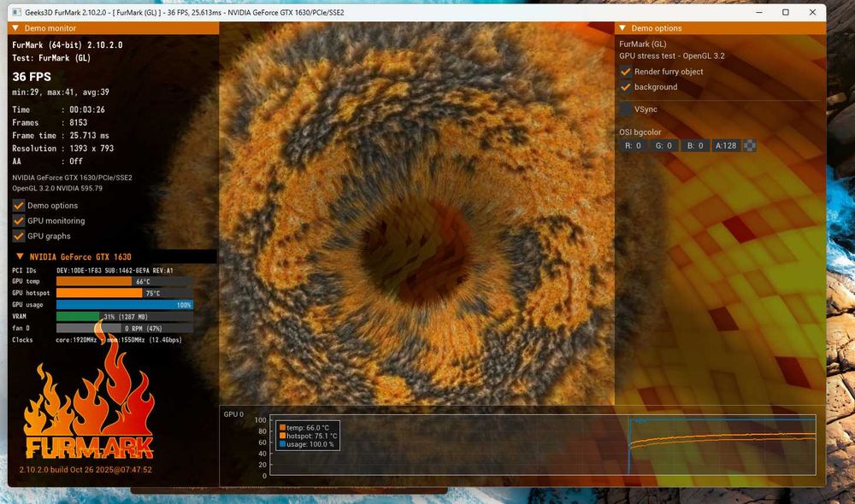This screenshot has width=855, height=504.
Task: Enable the VSync checkbox
Action: pos(626,109)
